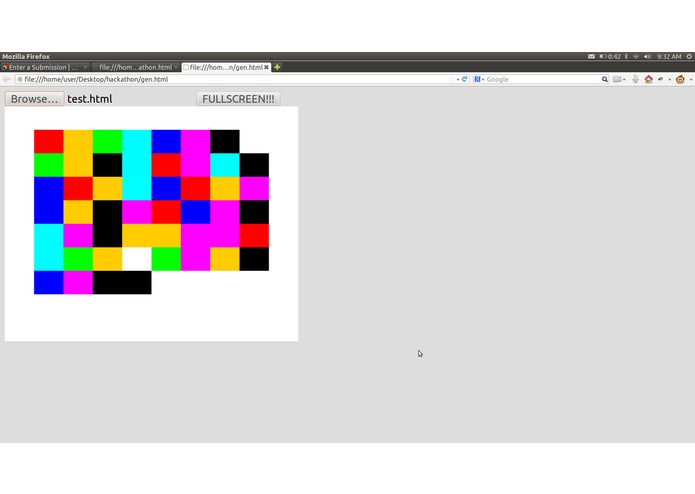Viewport: 695px width, 494px height.
Task: Click the video camera toolbar icon
Action: 617,79
